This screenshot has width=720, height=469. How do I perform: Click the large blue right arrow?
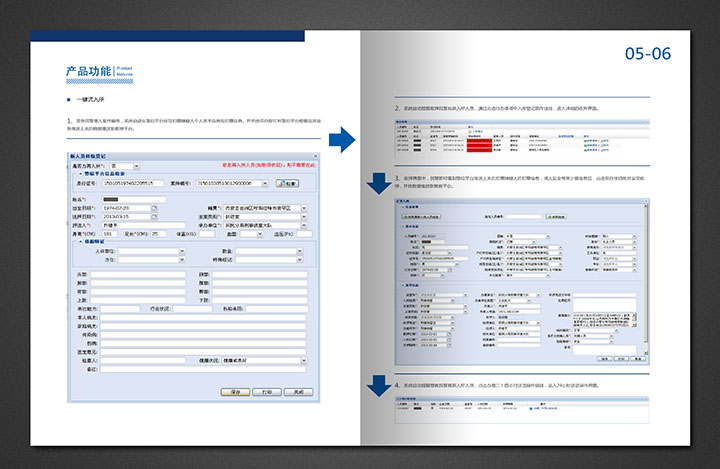tap(342, 139)
